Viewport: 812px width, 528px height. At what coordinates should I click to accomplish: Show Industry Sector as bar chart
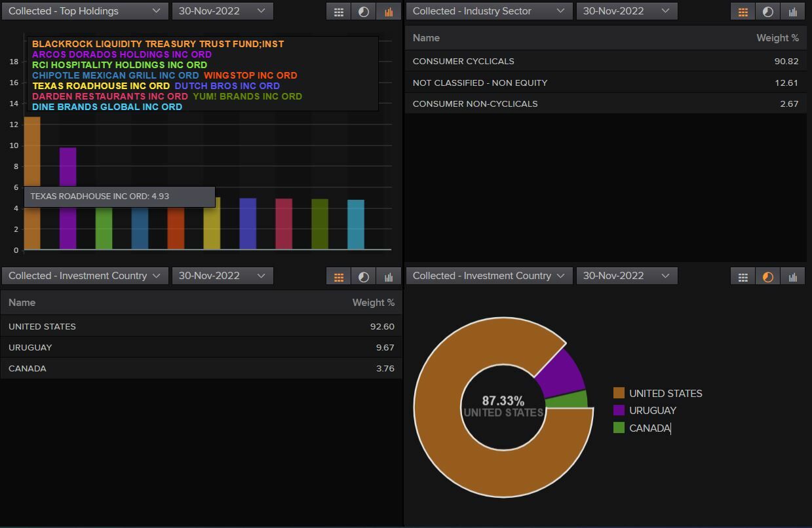coord(792,12)
